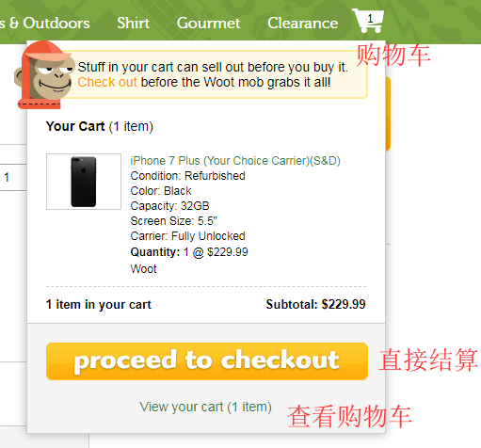
Task: Open the Gourmet category
Action: [x=208, y=23]
